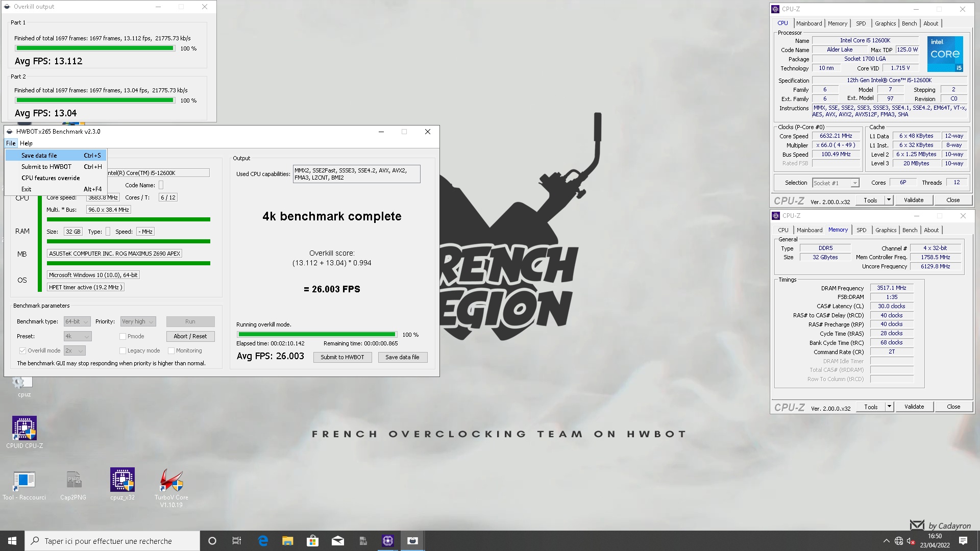
Task: Click the muted volume tray icon
Action: click(x=911, y=541)
